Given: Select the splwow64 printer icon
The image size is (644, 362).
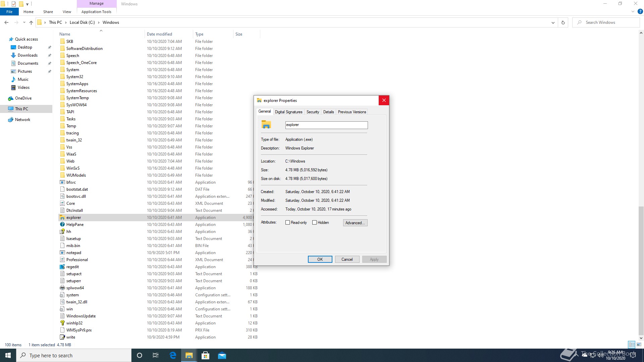Looking at the screenshot, I should click(x=62, y=288).
